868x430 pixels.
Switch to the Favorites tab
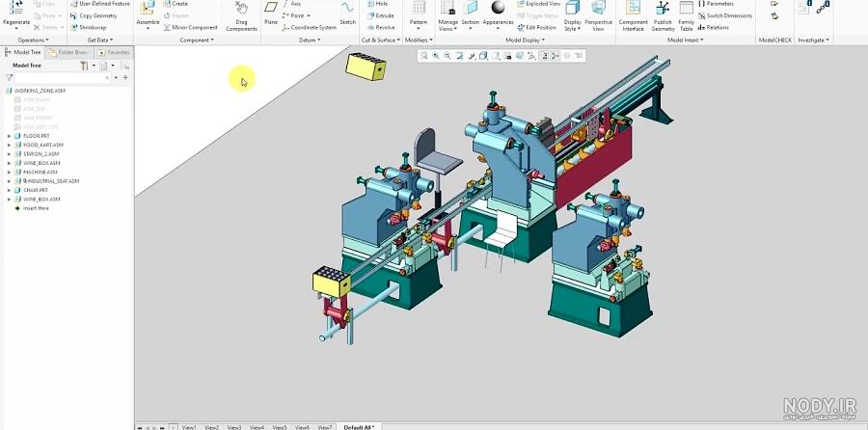point(114,52)
